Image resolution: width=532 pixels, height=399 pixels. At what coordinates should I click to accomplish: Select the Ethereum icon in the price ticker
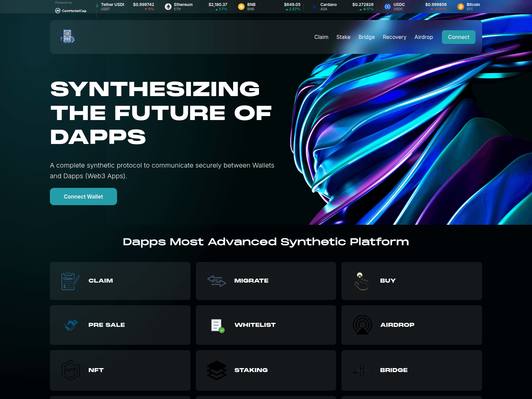pyautogui.click(x=169, y=6)
